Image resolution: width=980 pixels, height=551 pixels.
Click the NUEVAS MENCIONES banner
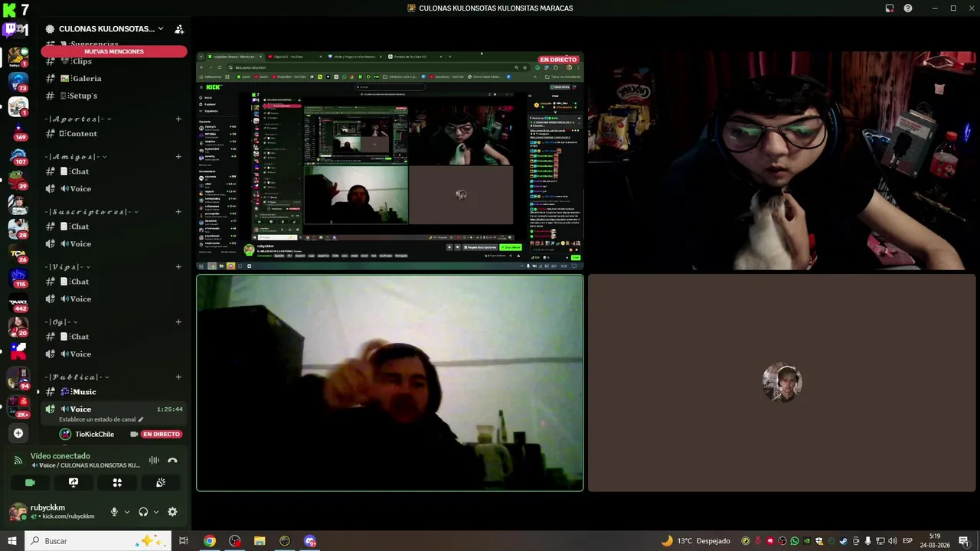[114, 51]
